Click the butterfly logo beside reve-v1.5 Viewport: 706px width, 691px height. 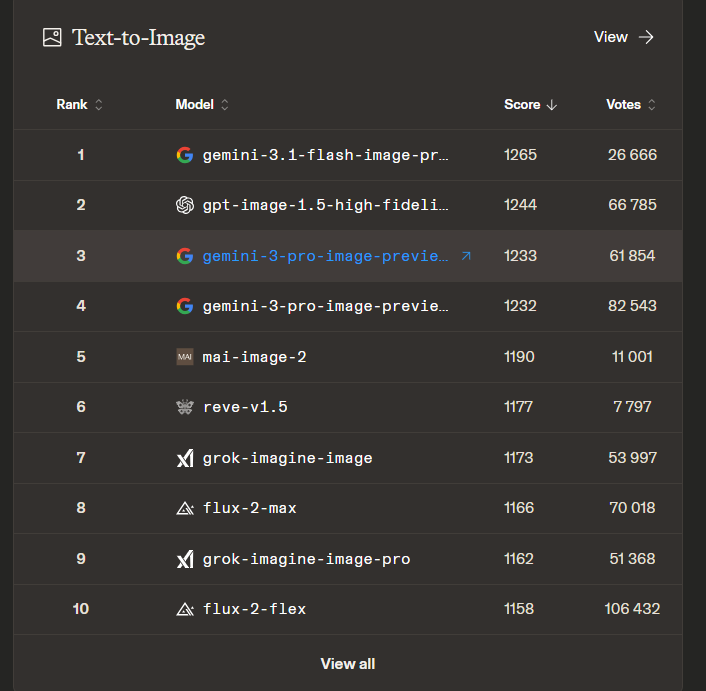point(184,407)
